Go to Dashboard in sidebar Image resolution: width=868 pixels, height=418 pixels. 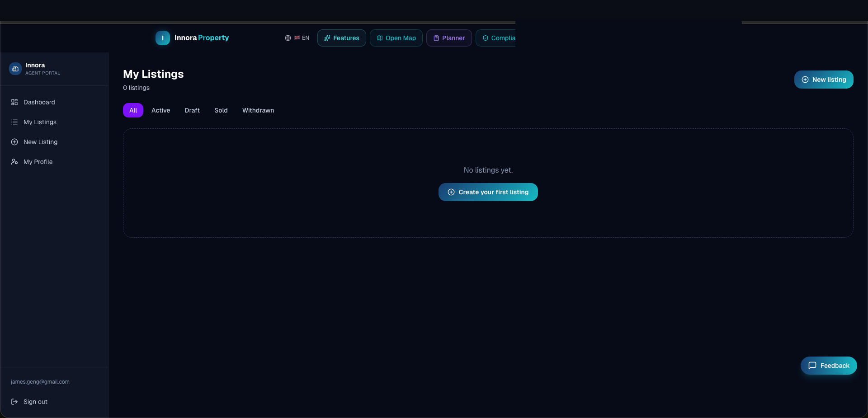[x=54, y=102]
